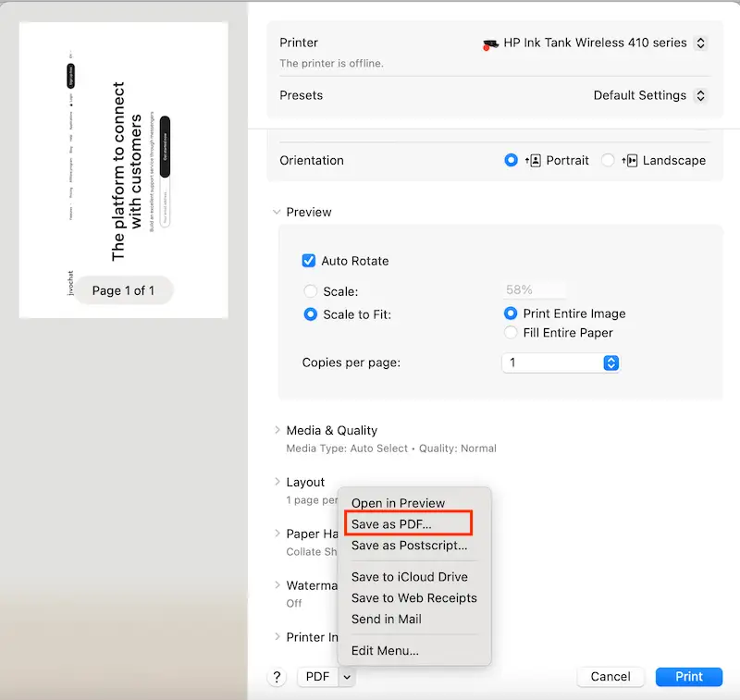Click the page preview thumbnail
The image size is (740, 700).
coord(123,170)
